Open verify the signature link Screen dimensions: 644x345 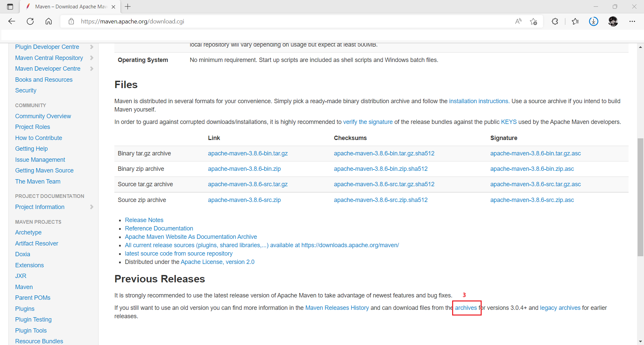pos(368,122)
